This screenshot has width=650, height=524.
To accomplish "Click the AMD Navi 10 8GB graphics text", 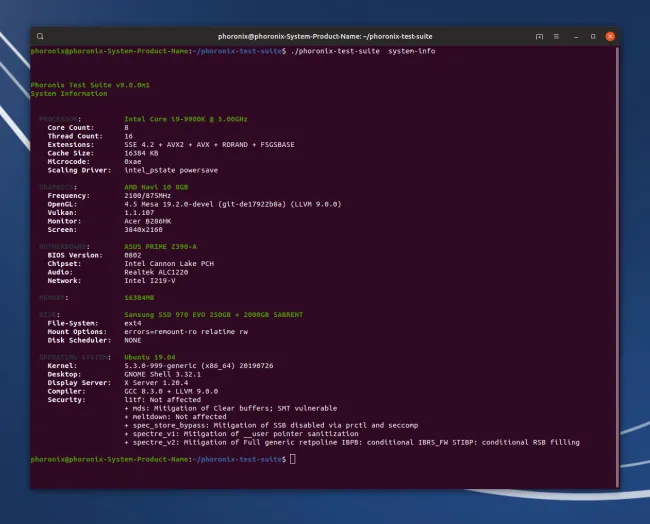I will pyautogui.click(x=155, y=186).
